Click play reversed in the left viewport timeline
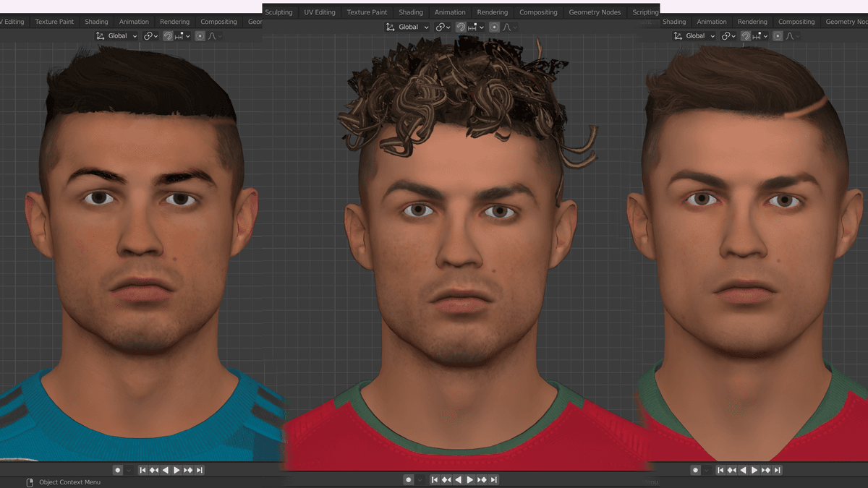This screenshot has width=868, height=488. point(165,470)
